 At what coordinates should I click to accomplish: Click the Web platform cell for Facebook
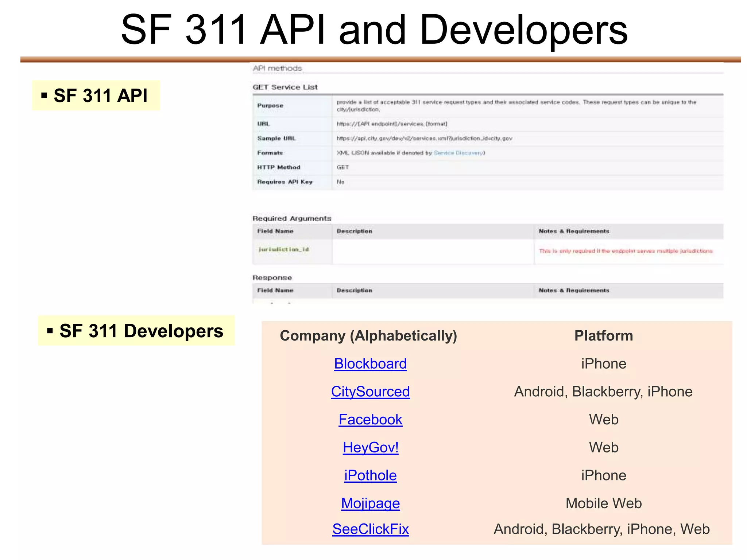point(604,420)
